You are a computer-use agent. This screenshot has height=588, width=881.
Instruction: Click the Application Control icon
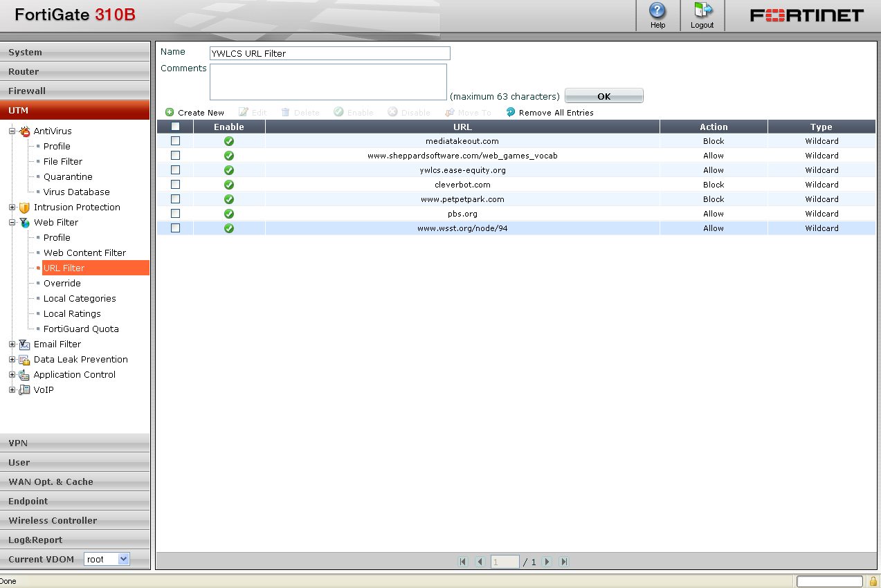[x=25, y=374]
